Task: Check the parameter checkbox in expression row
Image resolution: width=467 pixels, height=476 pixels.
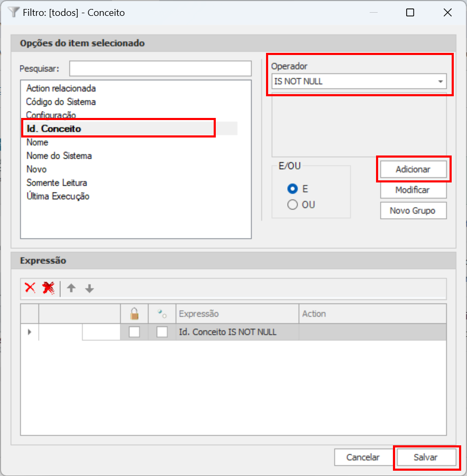Action: coord(162,332)
